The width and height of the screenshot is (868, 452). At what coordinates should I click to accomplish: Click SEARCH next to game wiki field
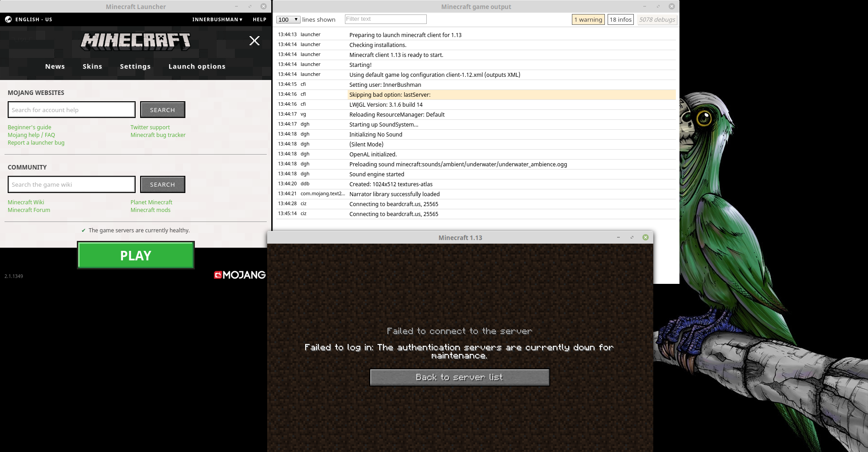[x=163, y=184]
